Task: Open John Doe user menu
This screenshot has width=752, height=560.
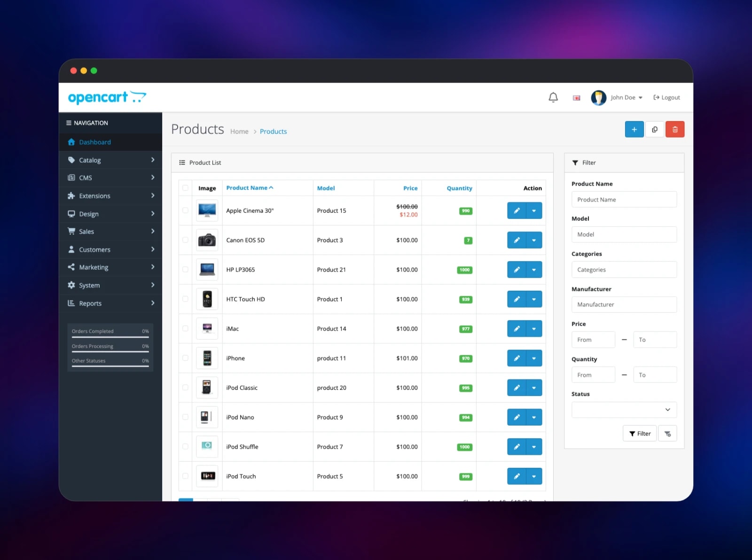Action: tap(627, 98)
